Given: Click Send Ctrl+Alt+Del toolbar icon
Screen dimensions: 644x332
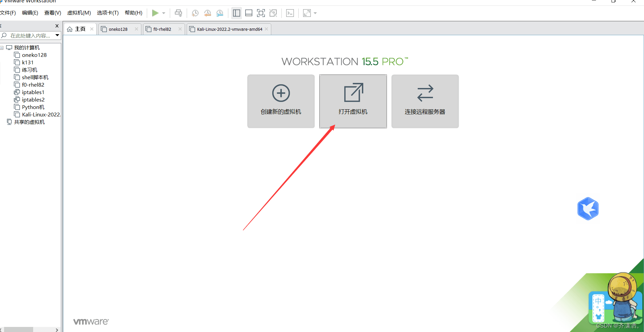Looking at the screenshot, I should click(x=178, y=13).
